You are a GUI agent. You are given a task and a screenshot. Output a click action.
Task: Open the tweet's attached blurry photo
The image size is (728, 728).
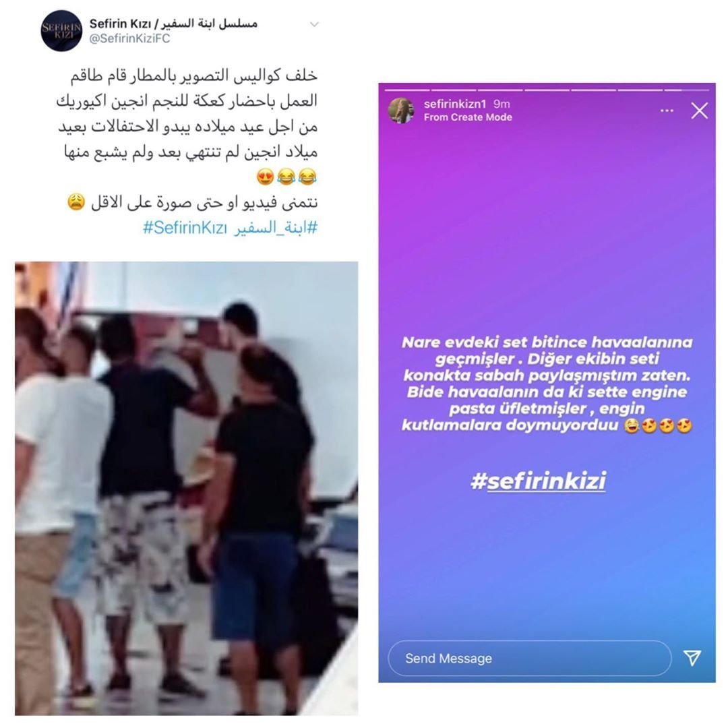186,488
